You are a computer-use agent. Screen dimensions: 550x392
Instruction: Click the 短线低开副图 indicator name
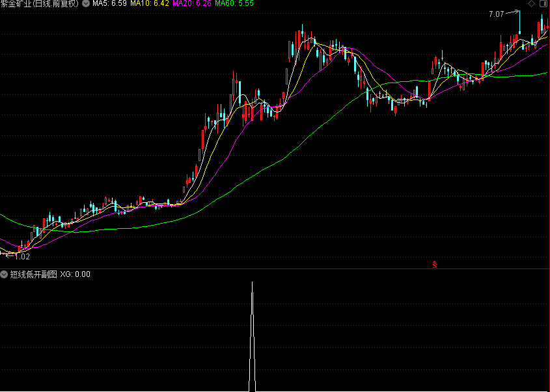click(33, 274)
